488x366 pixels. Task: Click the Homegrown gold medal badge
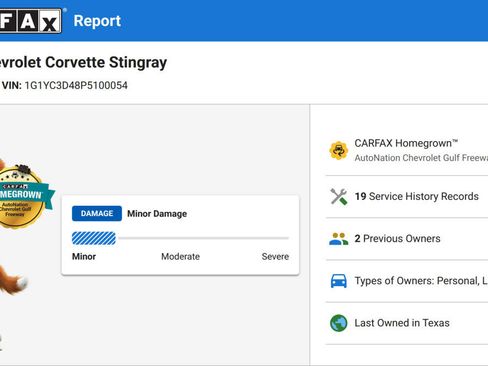coord(23,197)
